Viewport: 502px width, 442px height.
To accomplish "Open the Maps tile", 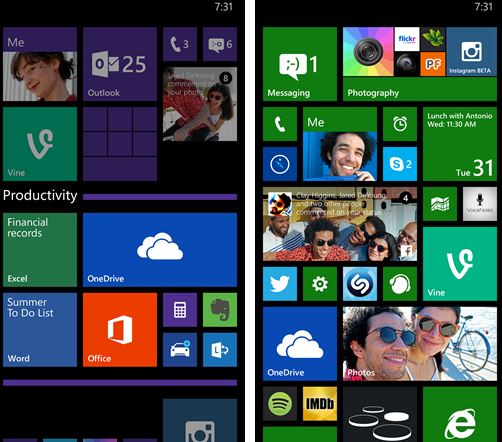I will 440,204.
